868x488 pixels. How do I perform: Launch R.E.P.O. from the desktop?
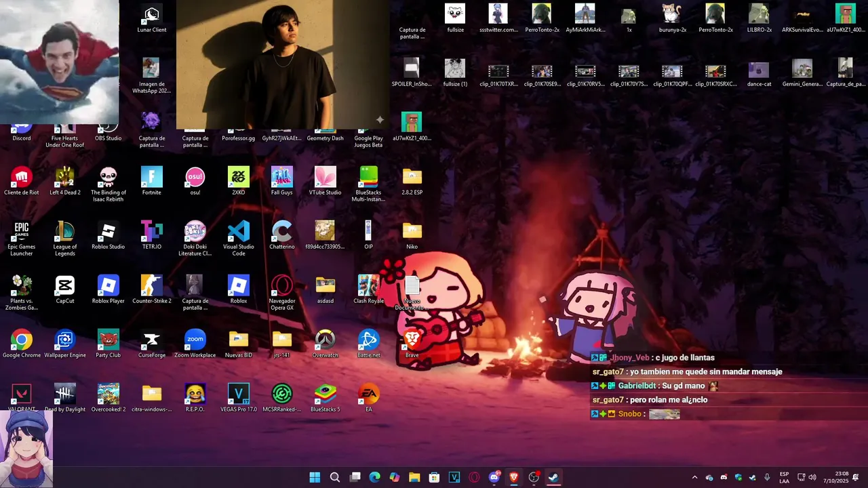coord(195,399)
